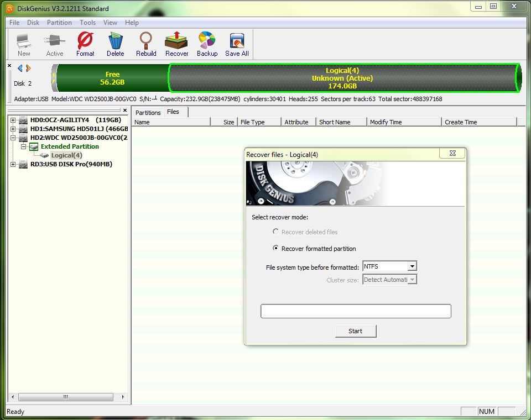
Task: Click the HD0 OCZ-AGILITY4 disk icon
Action: pyautogui.click(x=23, y=120)
